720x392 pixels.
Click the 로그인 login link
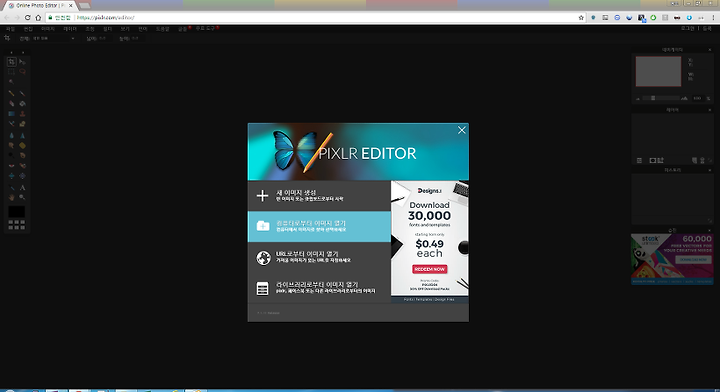[x=687, y=28]
